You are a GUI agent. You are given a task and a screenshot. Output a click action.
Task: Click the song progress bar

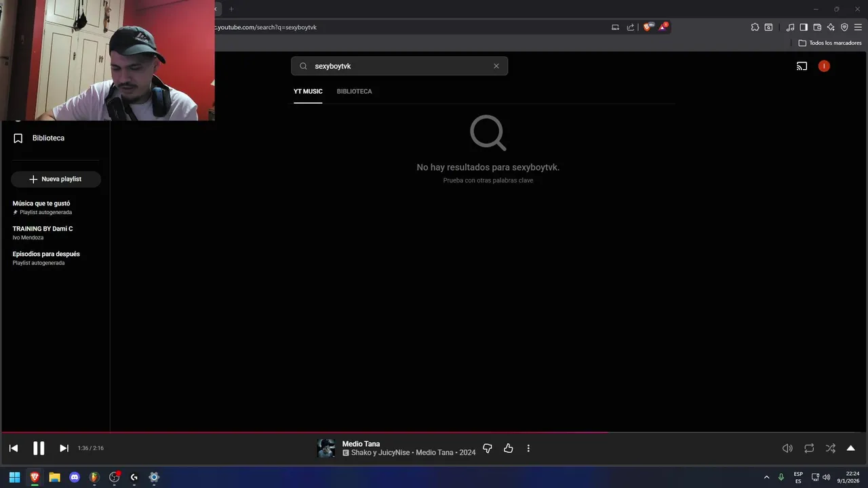[x=434, y=432]
